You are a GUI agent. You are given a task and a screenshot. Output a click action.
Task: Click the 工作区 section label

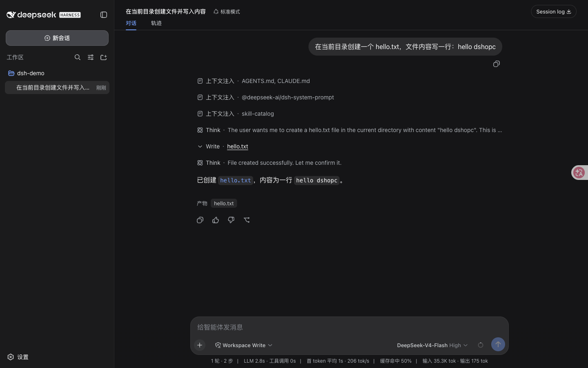(x=15, y=57)
